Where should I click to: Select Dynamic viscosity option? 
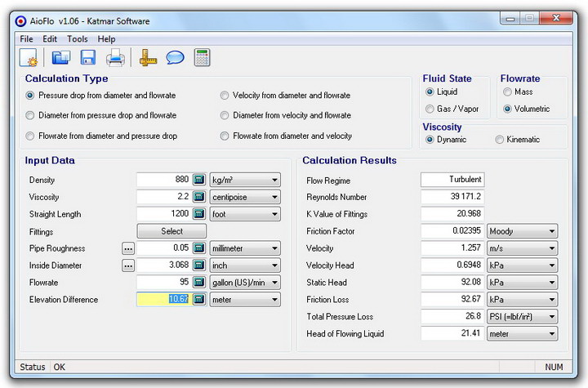point(446,140)
